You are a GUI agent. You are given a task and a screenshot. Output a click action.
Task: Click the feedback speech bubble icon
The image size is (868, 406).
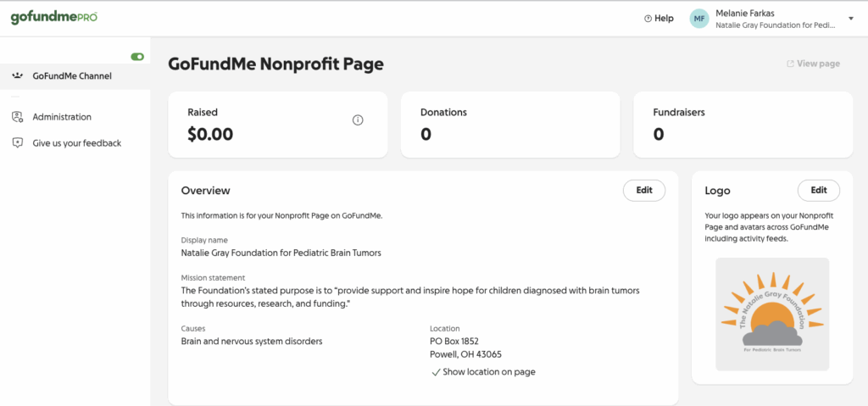(x=18, y=143)
